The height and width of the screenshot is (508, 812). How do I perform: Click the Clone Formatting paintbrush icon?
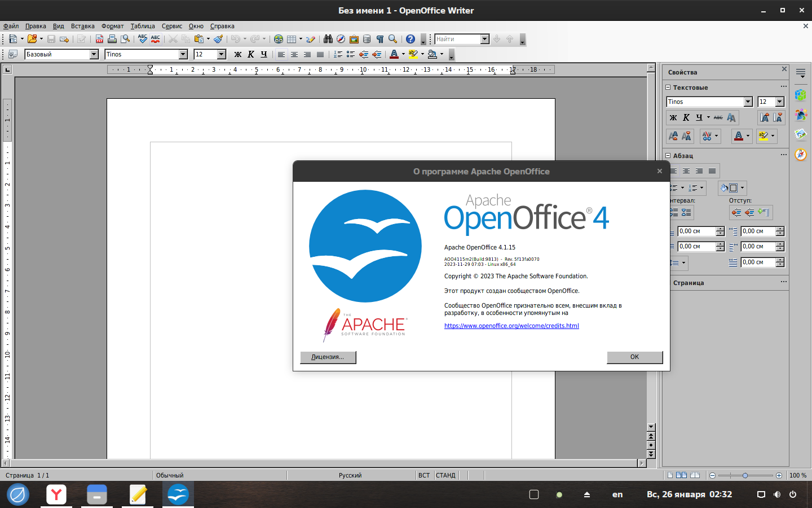pos(218,39)
